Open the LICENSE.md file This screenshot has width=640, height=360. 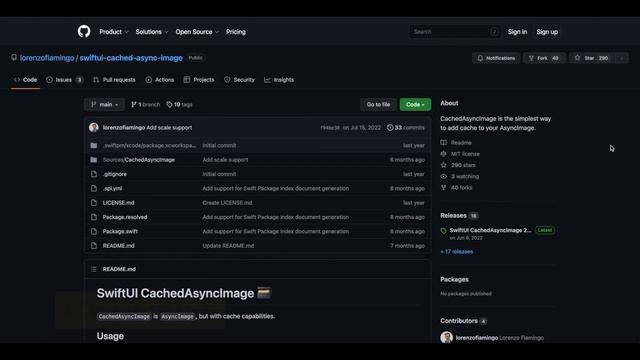tap(118, 202)
